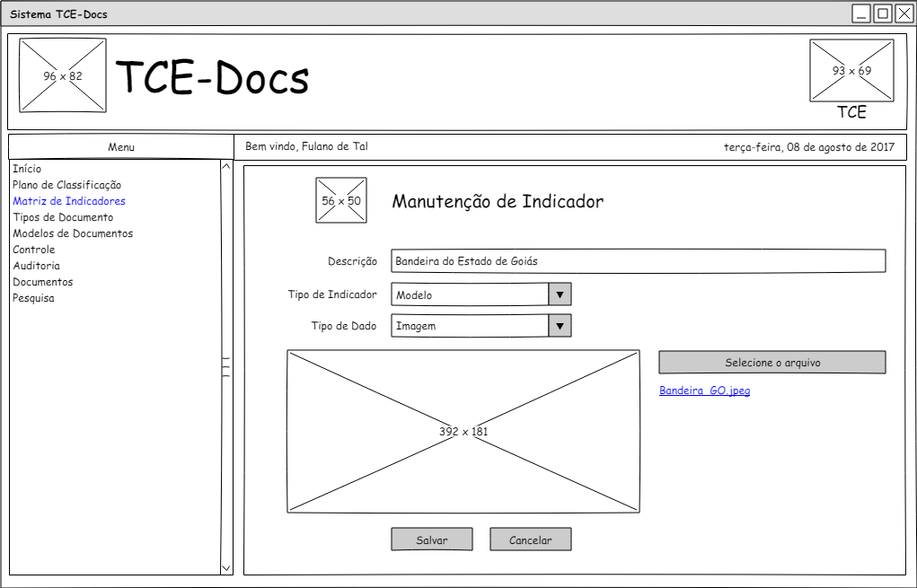This screenshot has height=588, width=917.
Task: Open the Auditoria menu item
Action: (x=37, y=266)
